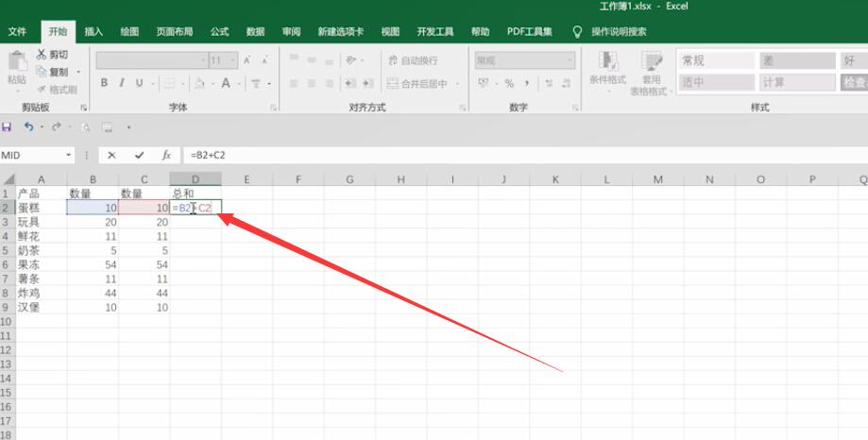Image resolution: width=868 pixels, height=440 pixels.
Task: Click the Comma Style icon
Action: click(527, 84)
